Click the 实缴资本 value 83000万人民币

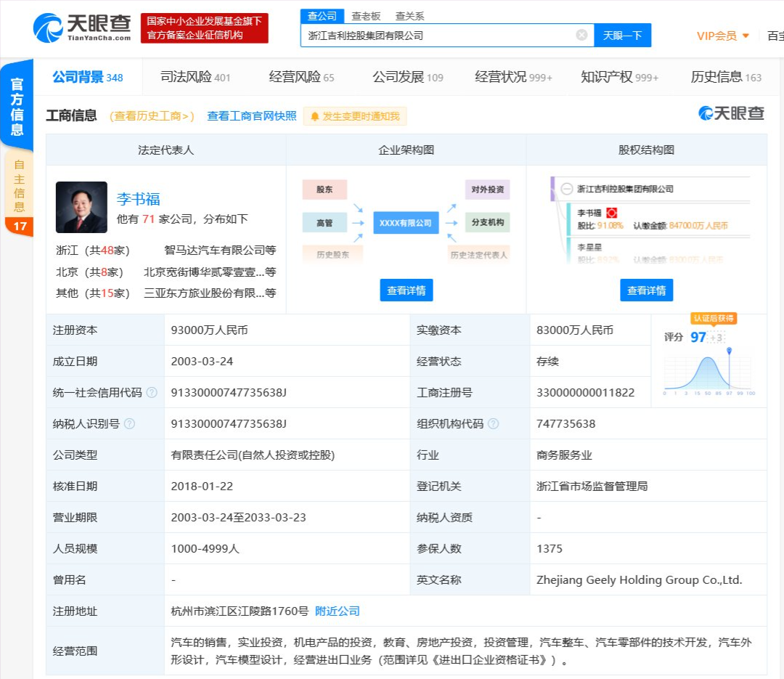[x=575, y=330]
